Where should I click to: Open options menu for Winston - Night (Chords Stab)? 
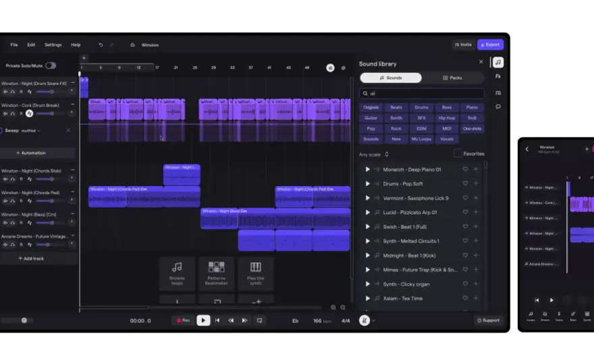point(72,171)
